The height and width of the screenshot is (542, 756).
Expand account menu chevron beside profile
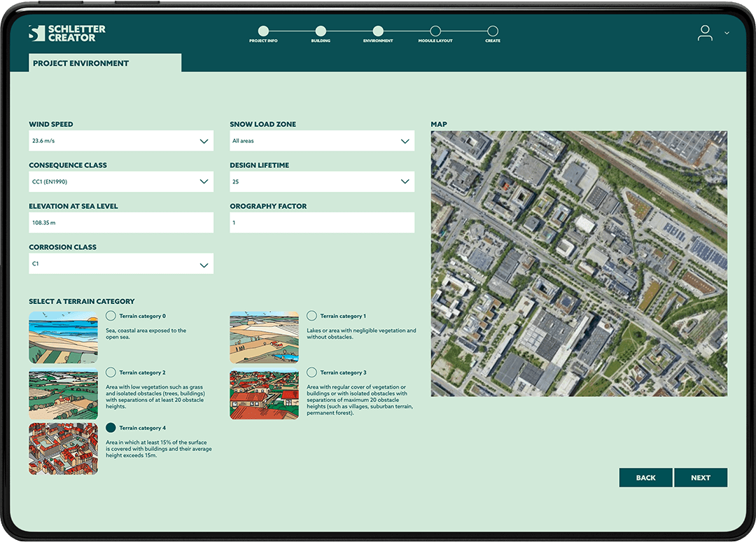727,33
